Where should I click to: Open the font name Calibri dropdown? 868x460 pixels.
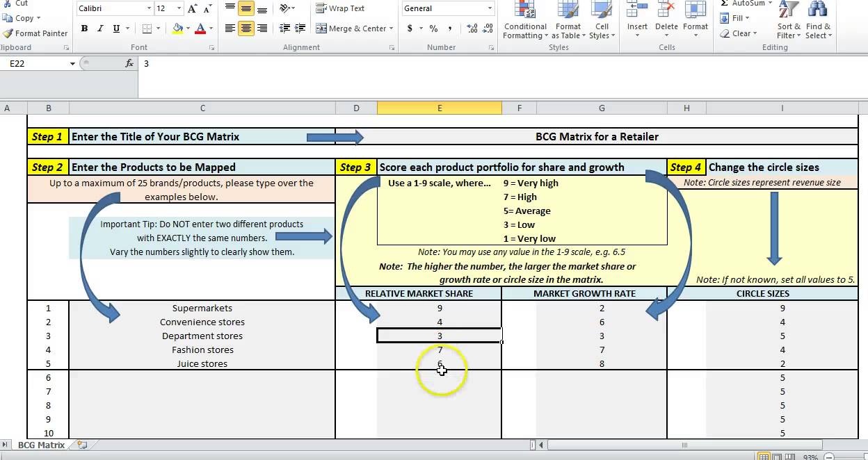tap(149, 9)
